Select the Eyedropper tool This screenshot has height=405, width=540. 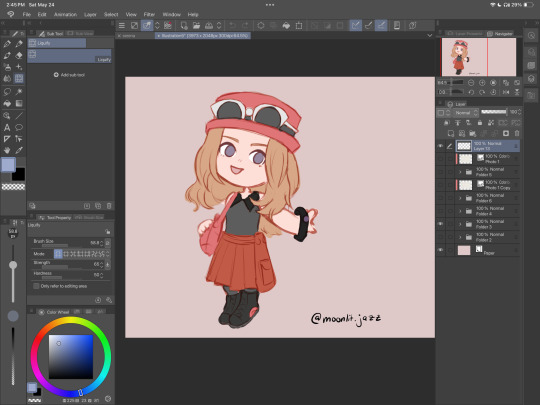pos(19,150)
